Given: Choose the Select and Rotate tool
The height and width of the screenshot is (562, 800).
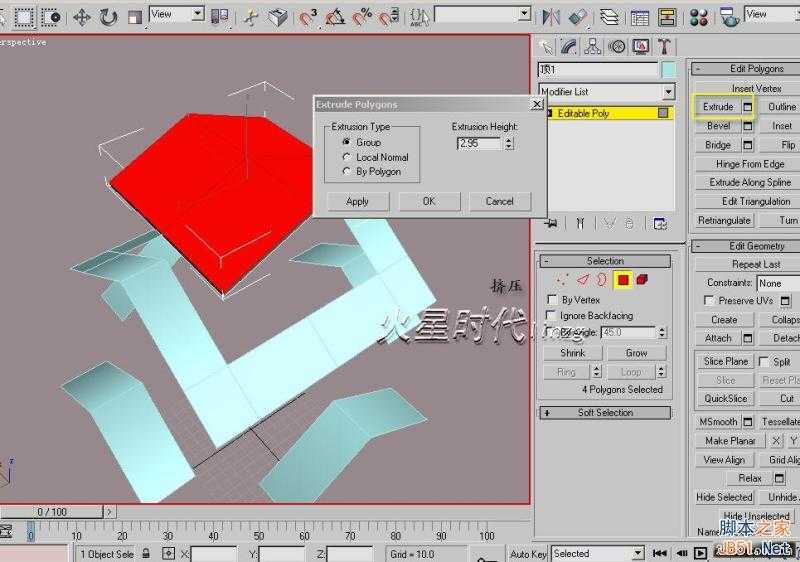Looking at the screenshot, I should click(108, 18).
